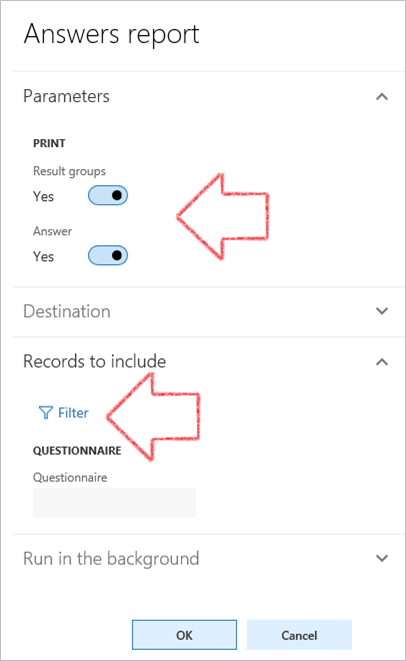The width and height of the screenshot is (406, 661).
Task: Toggle the Result groups switch
Action: click(108, 196)
